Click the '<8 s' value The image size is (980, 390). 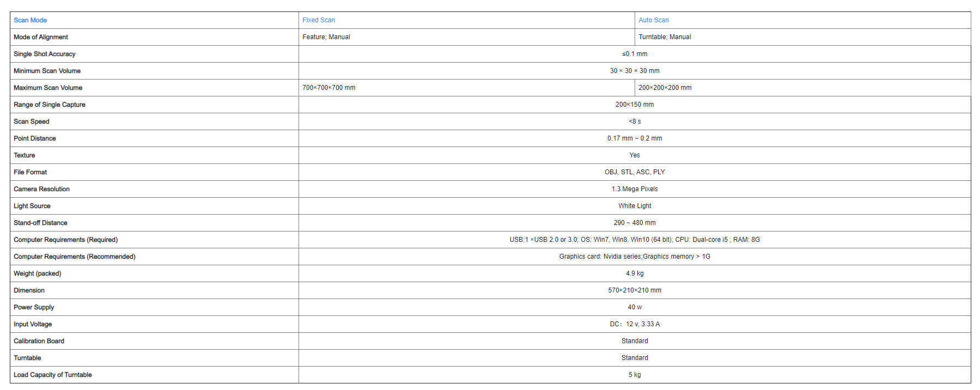(635, 121)
